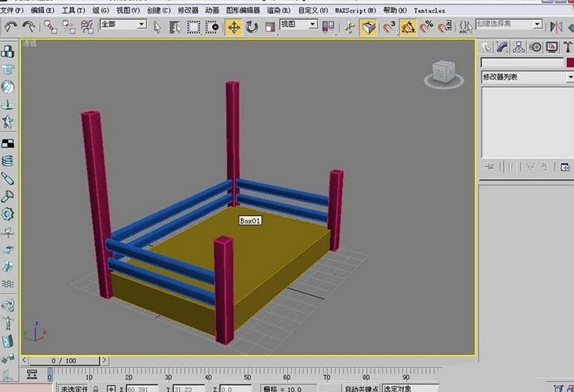Click Use Pivot Point Center icon
574x392 pixels.
tap(328, 27)
